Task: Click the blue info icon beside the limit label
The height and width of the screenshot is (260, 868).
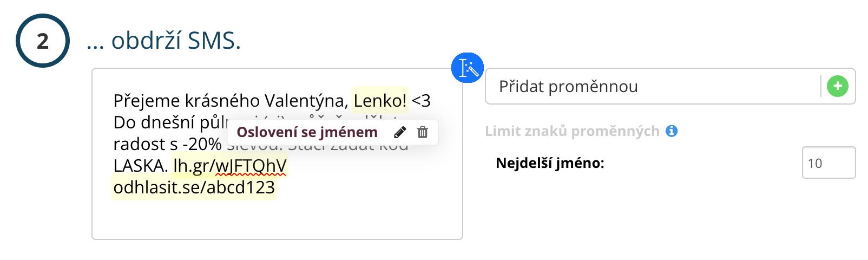Action: pos(672,131)
